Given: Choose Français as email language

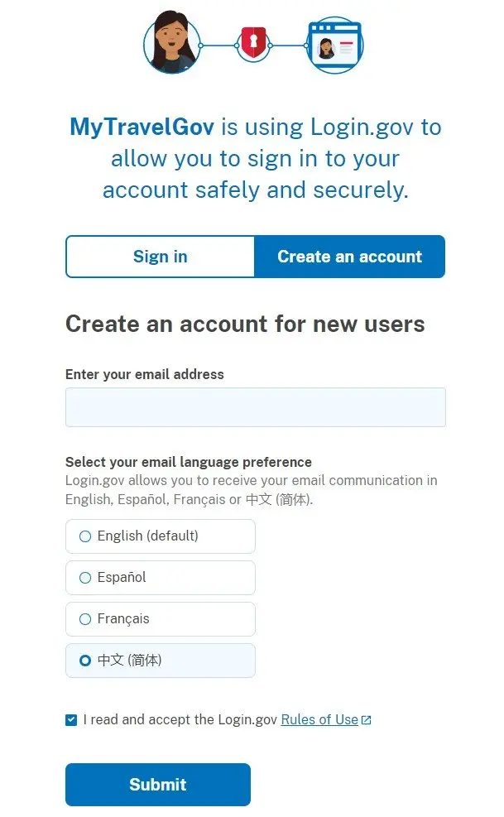Looking at the screenshot, I should tap(160, 619).
